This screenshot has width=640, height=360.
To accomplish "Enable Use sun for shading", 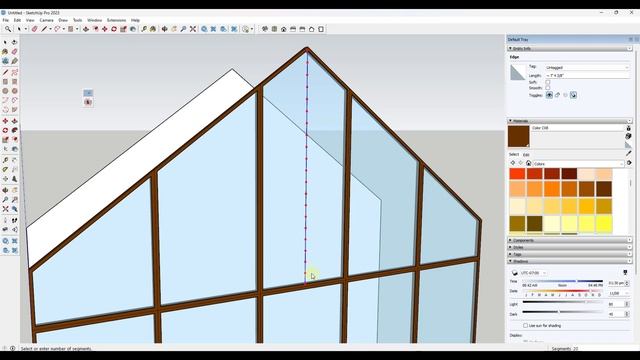I will pyautogui.click(x=525, y=326).
